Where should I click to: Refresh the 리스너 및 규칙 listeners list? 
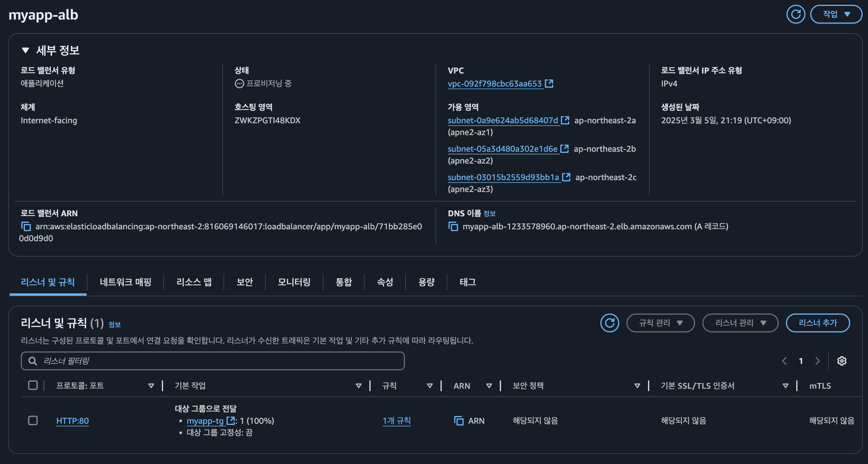click(609, 323)
